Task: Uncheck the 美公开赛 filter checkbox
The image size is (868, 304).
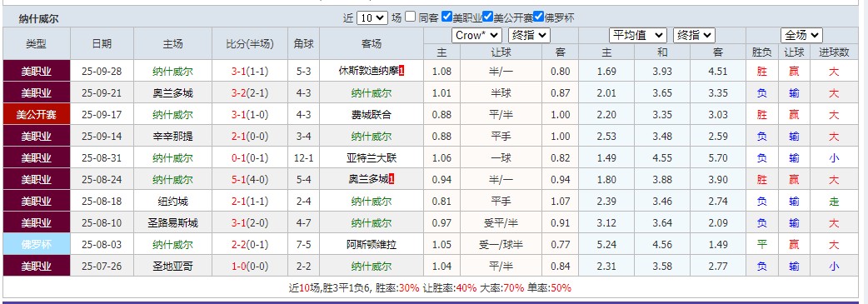Action: (x=487, y=17)
